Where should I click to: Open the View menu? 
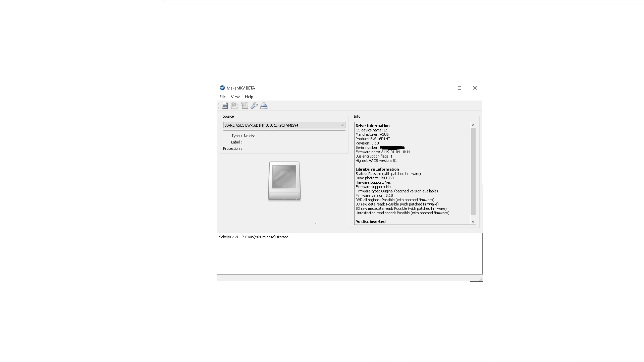click(x=235, y=97)
